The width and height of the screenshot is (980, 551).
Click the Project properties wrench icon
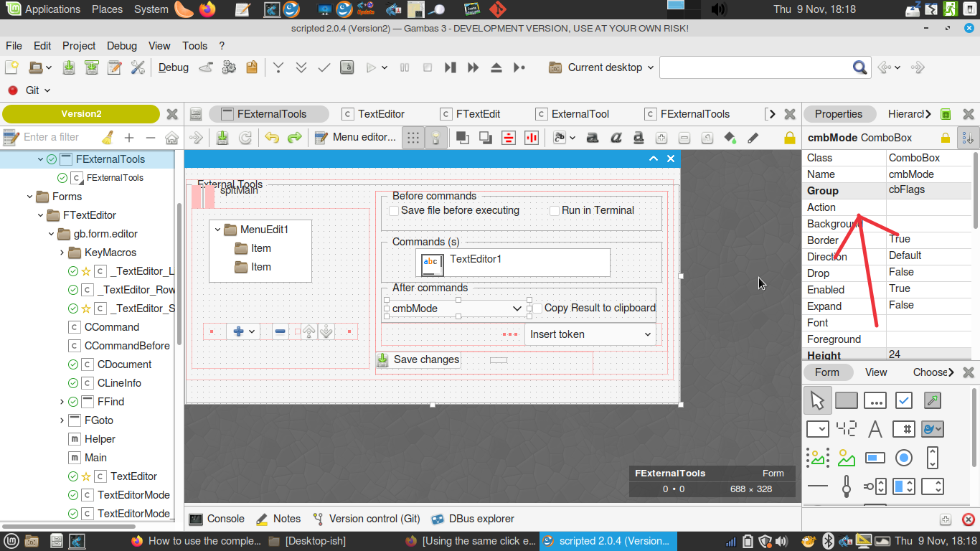(x=138, y=67)
